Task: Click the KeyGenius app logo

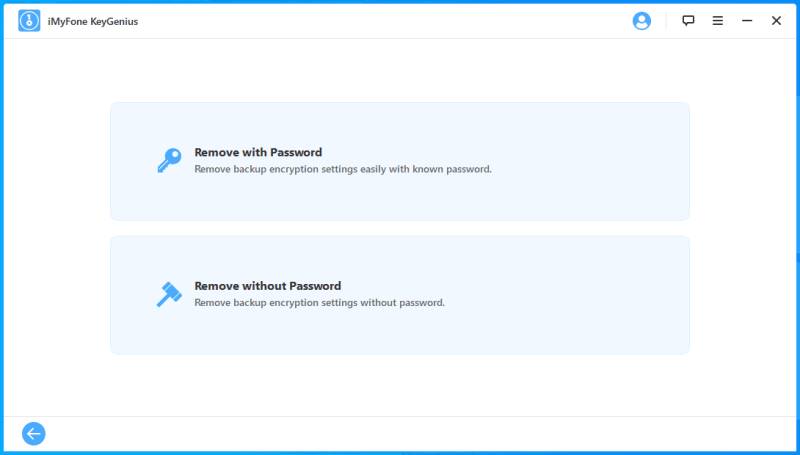Action: [29, 21]
